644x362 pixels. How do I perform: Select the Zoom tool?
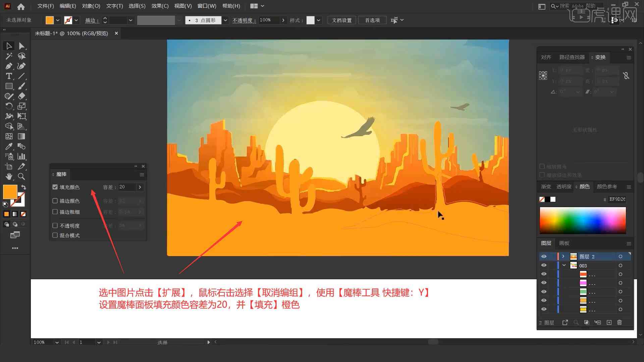pos(22,176)
